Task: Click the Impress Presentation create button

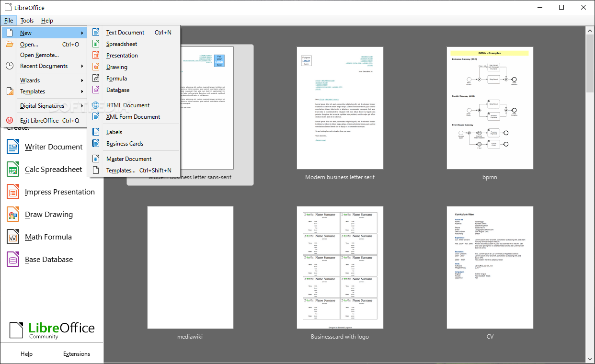Action: tap(51, 192)
